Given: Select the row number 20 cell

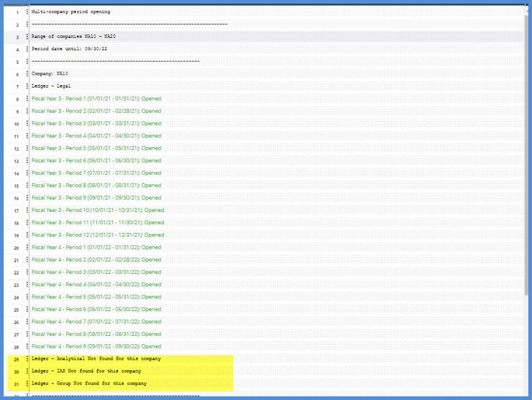Looking at the screenshot, I should (18, 247).
